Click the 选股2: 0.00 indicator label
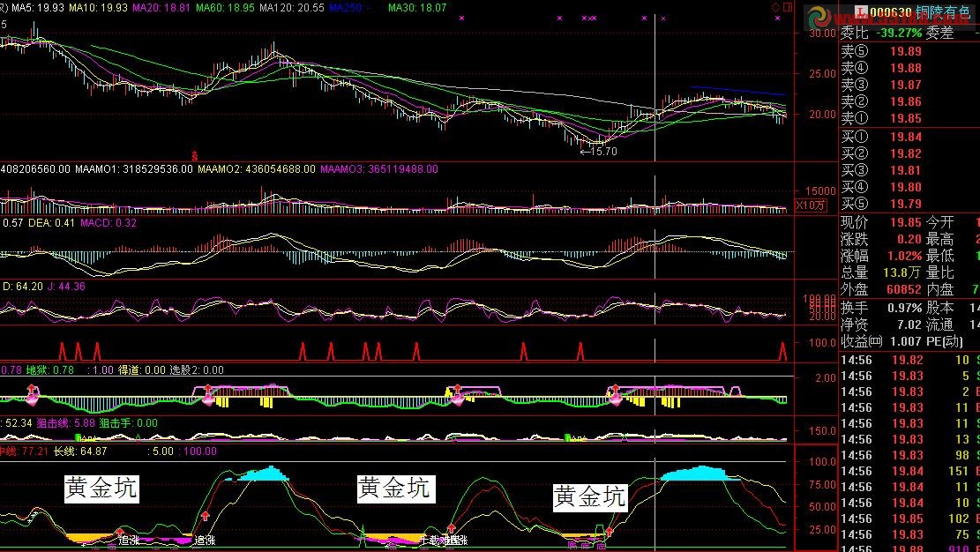This screenshot has width=980, height=552. point(197,370)
